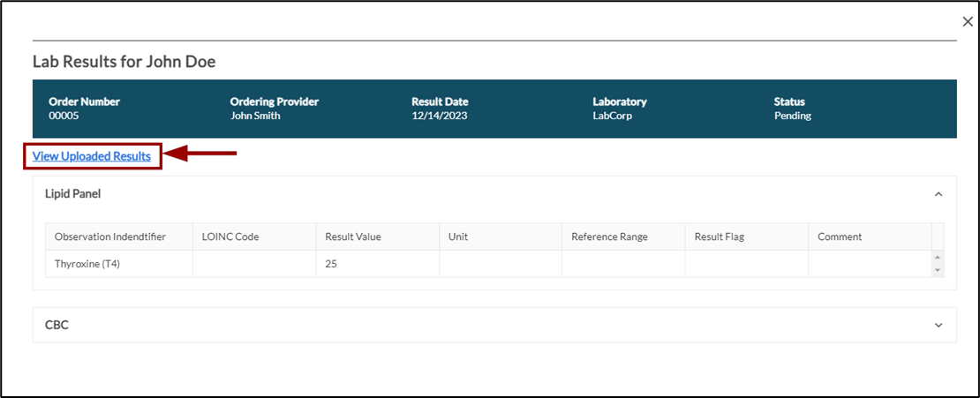Click the Reference Range column header
This screenshot has height=398, width=980.
(x=609, y=237)
